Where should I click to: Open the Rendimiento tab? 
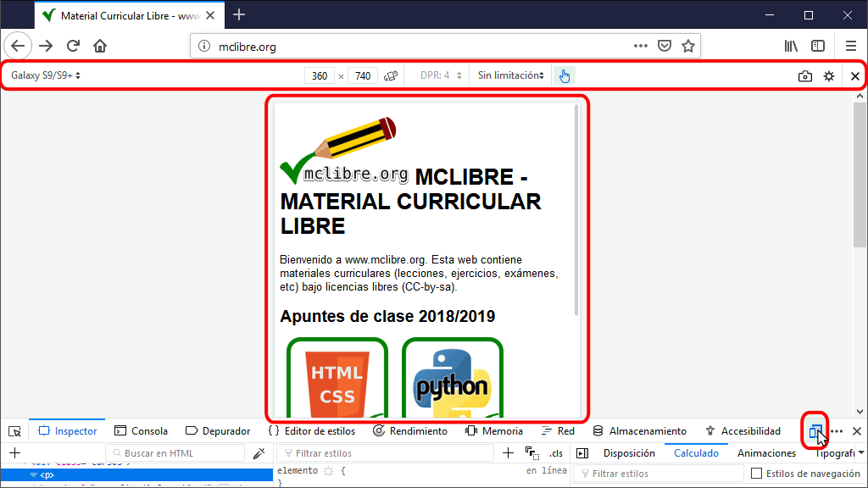pyautogui.click(x=410, y=431)
